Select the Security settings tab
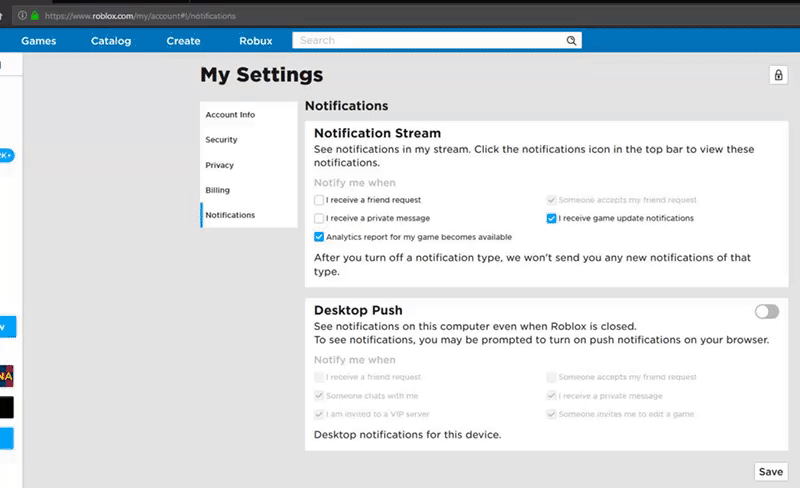 pos(249,139)
